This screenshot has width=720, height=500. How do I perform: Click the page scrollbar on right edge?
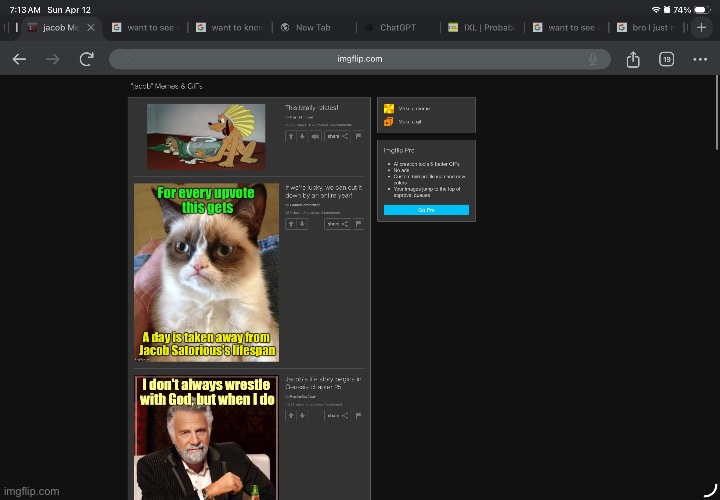point(717,112)
